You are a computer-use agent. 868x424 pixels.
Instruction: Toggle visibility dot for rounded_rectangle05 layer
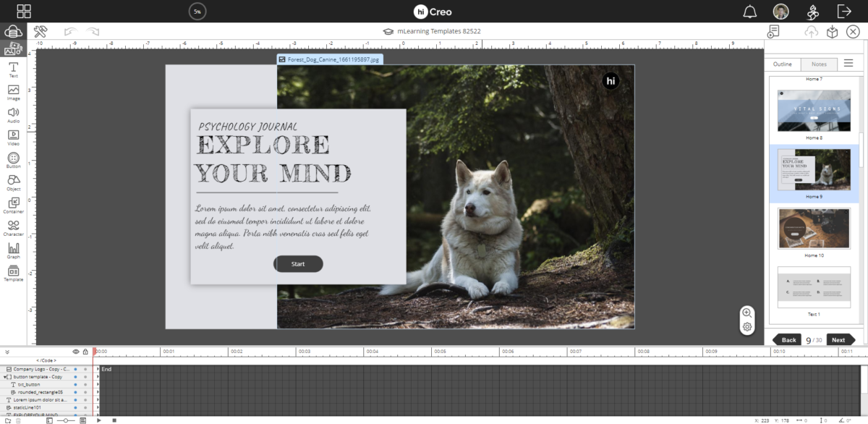coord(76,392)
